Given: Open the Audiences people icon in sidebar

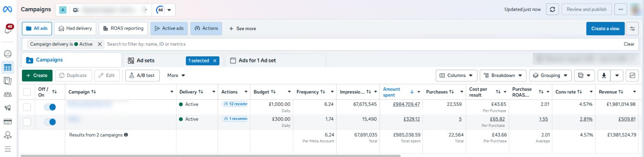Looking at the screenshot, I should coord(7,95).
